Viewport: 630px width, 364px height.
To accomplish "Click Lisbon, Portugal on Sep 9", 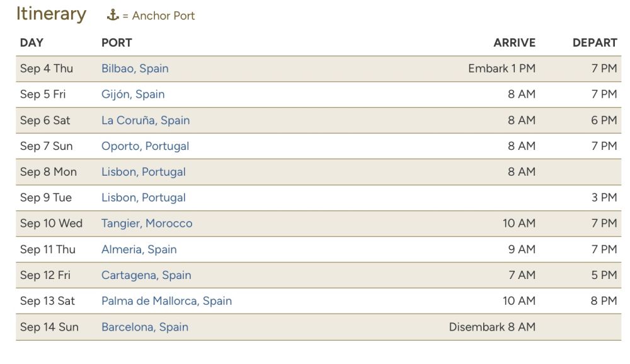I will pyautogui.click(x=144, y=198).
